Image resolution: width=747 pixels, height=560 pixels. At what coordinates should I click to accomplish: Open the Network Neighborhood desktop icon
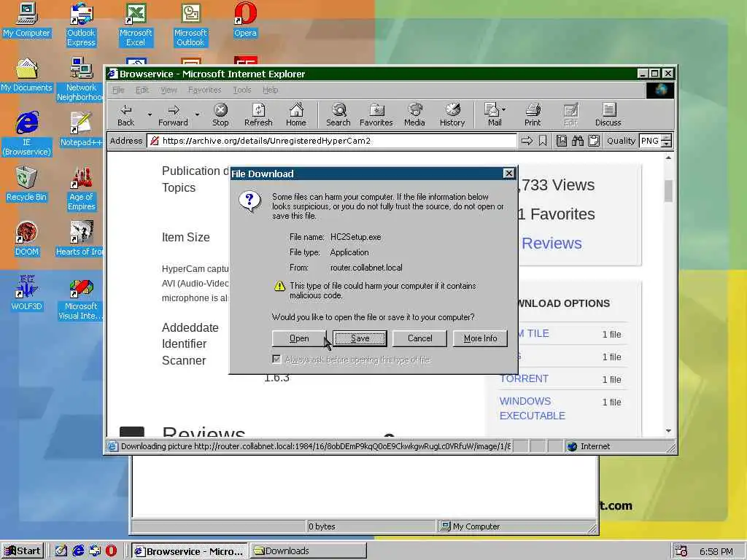(81, 79)
